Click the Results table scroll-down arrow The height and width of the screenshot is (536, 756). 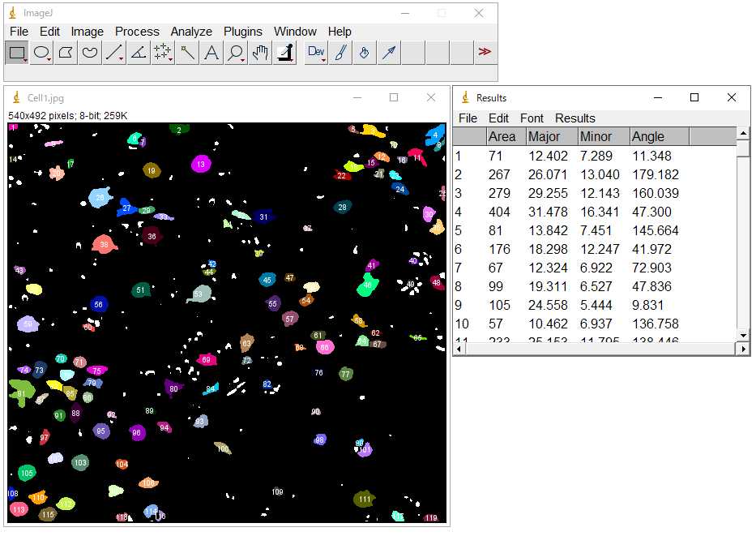tap(743, 335)
